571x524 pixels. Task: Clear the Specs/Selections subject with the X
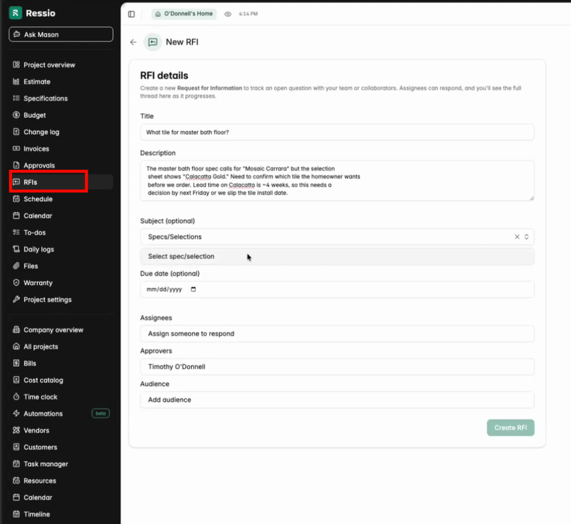tap(517, 237)
